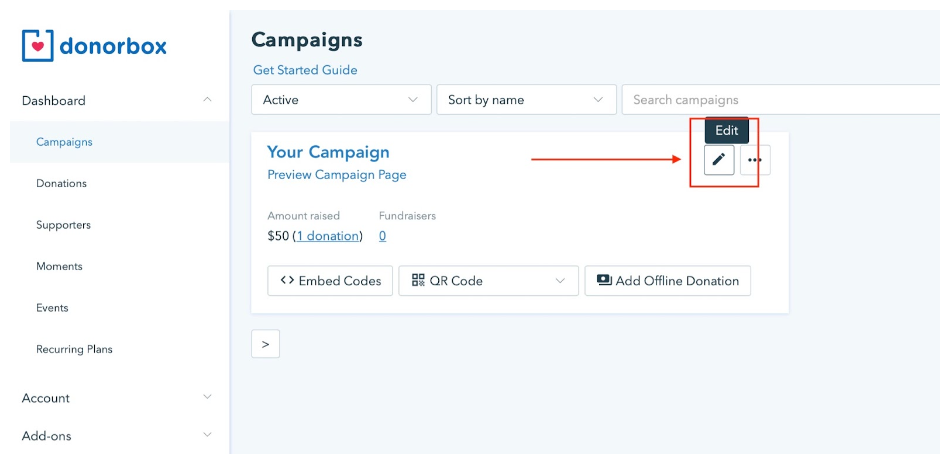The height and width of the screenshot is (454, 940).
Task: Open the Sort by name dropdown
Action: pyautogui.click(x=526, y=100)
